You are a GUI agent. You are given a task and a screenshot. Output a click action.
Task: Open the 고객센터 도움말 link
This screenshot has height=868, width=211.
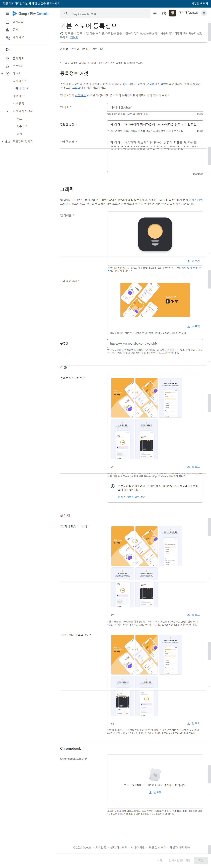pos(156,84)
